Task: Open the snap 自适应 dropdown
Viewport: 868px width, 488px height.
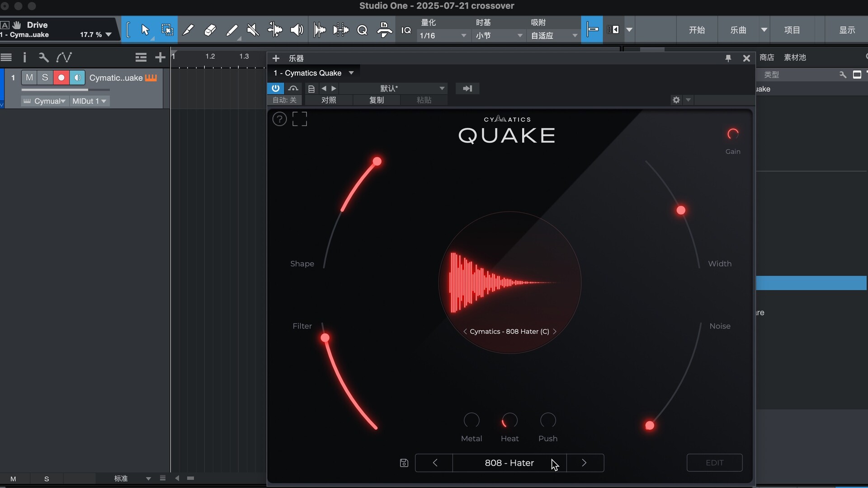Action: coord(554,35)
